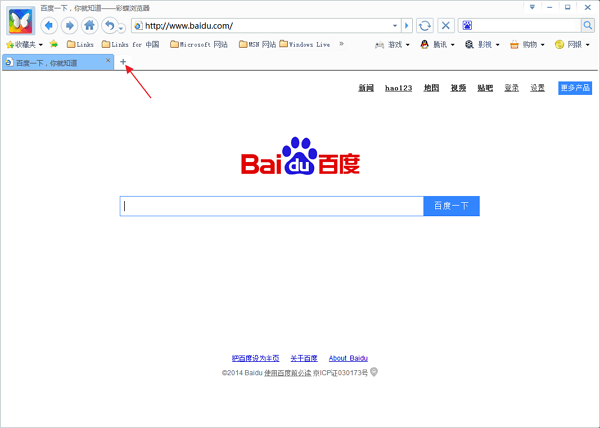
Task: Open the 贴吧 Tieba link
Action: click(485, 88)
